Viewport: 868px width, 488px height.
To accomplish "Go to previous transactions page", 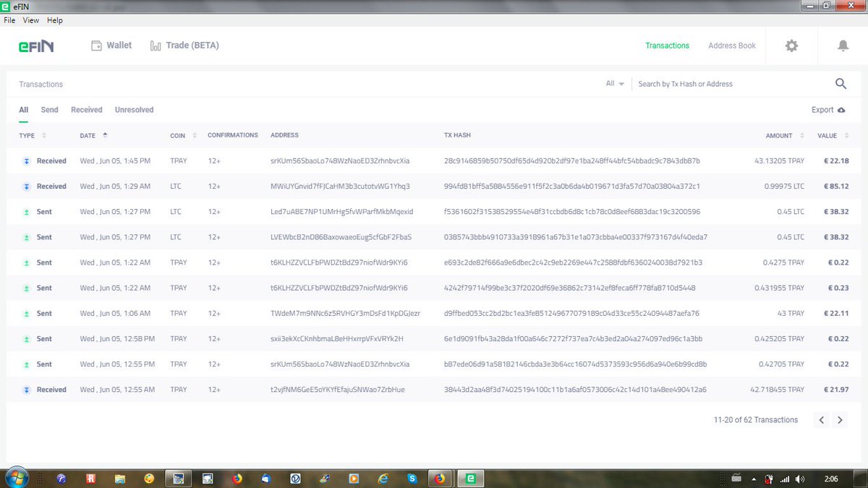I will click(822, 419).
